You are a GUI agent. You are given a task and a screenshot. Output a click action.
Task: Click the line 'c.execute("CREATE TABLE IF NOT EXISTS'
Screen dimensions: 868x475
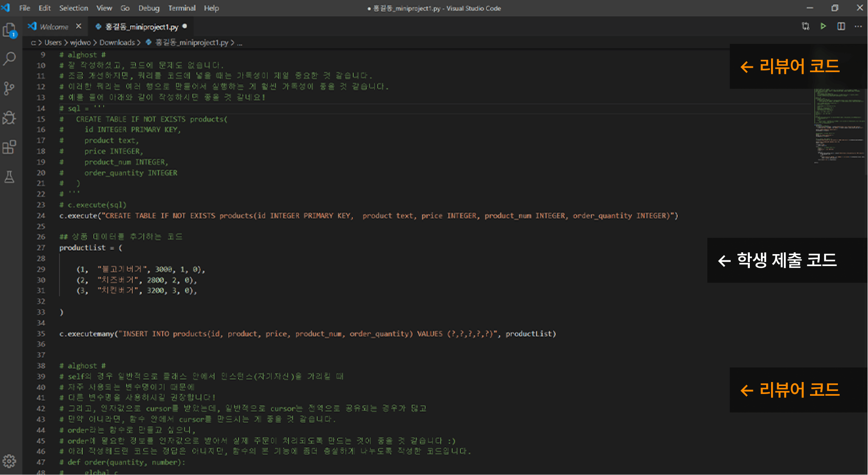click(368, 216)
